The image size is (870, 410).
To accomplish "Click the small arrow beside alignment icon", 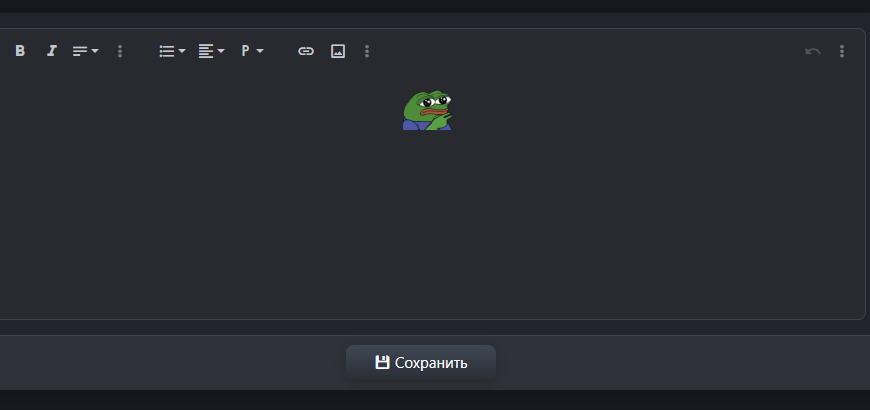I will click(x=221, y=51).
